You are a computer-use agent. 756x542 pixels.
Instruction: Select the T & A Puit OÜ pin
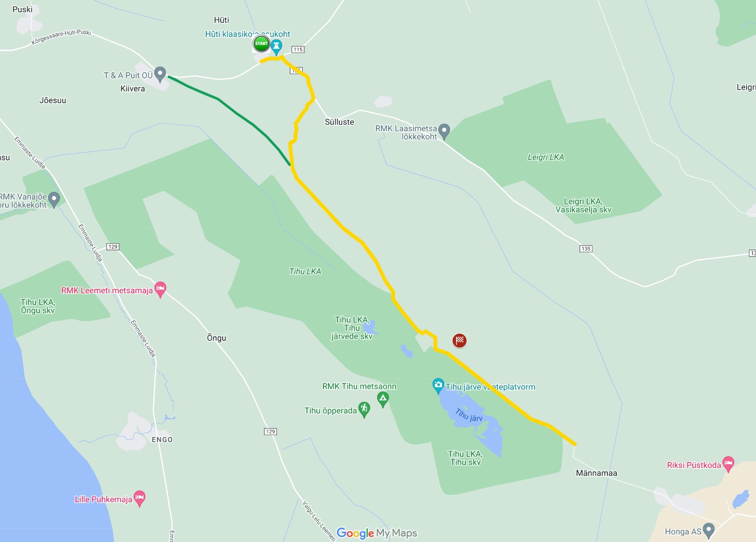pos(160,74)
